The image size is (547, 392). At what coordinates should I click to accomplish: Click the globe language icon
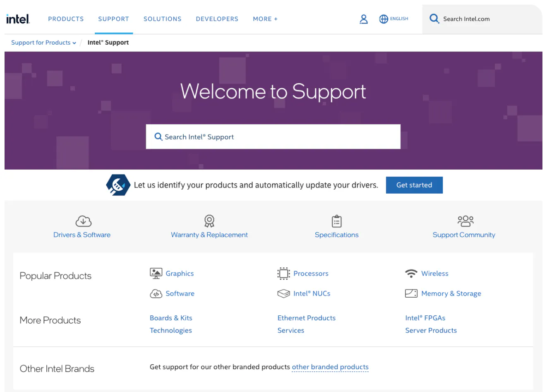pyautogui.click(x=384, y=19)
